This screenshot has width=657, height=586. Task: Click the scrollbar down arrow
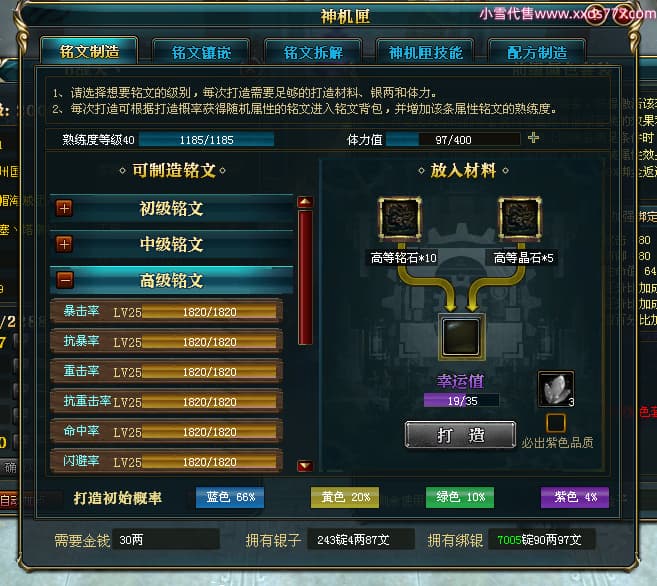(305, 466)
